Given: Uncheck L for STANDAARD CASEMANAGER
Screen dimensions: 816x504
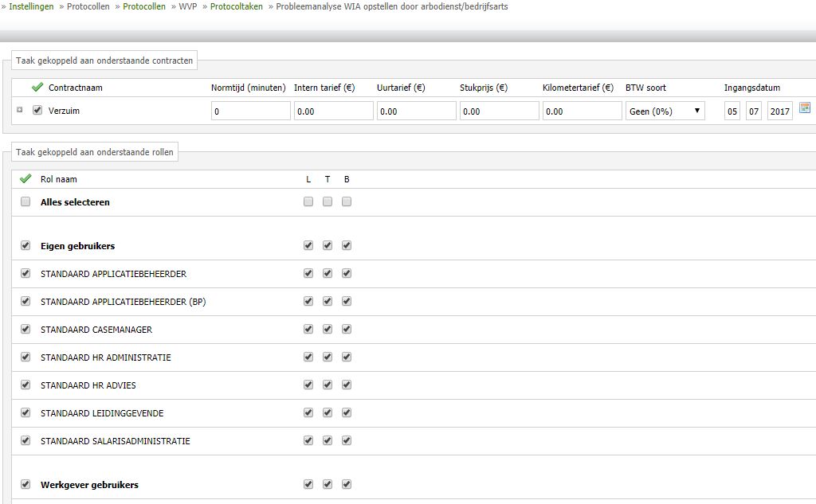Looking at the screenshot, I should [308, 329].
